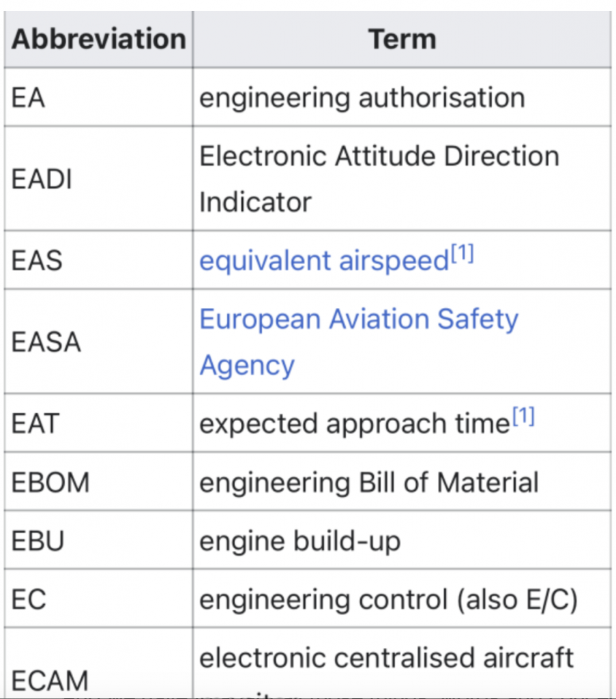Click the engineering Bill of Material text
This screenshot has width=616, height=699.
pyautogui.click(x=369, y=483)
